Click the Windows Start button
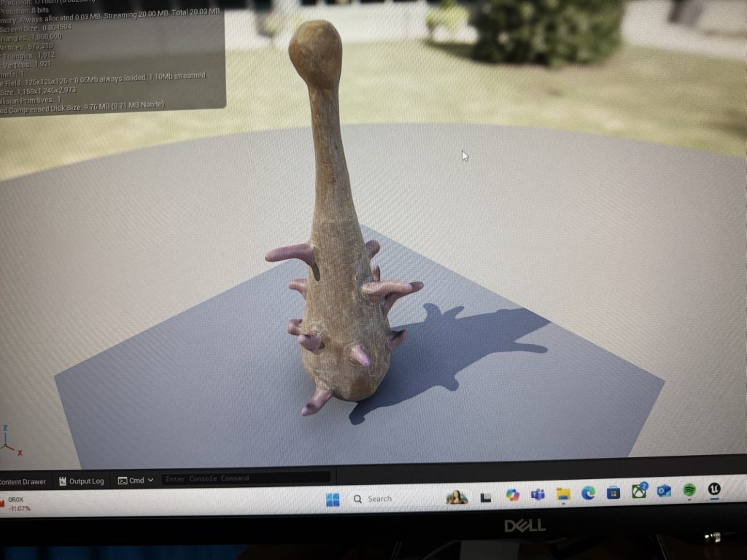747x560 pixels. click(x=333, y=499)
